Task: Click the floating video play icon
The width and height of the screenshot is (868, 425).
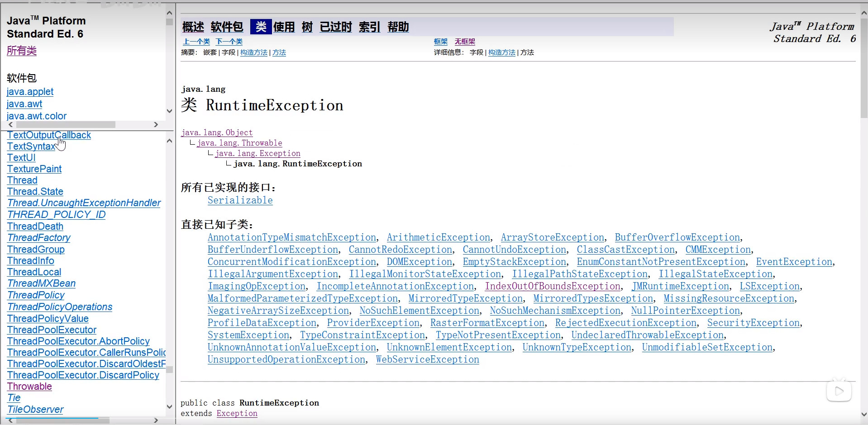Action: pyautogui.click(x=839, y=391)
